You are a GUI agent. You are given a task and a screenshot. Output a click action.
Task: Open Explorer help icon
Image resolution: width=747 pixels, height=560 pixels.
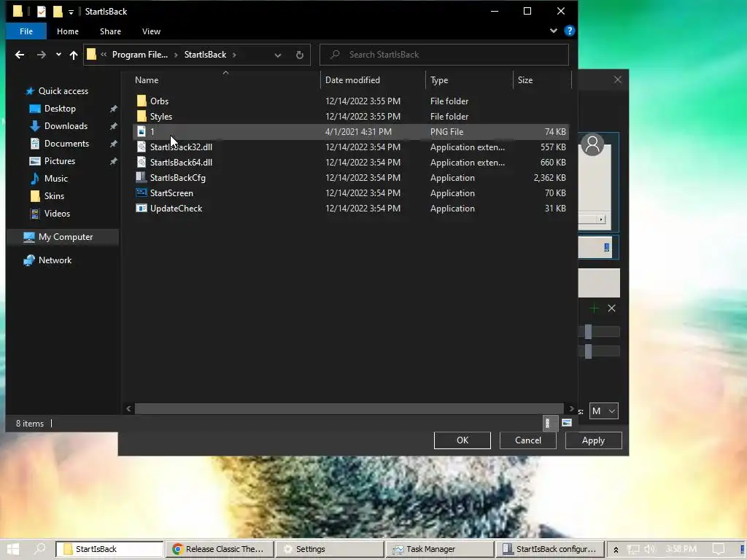pyautogui.click(x=569, y=31)
